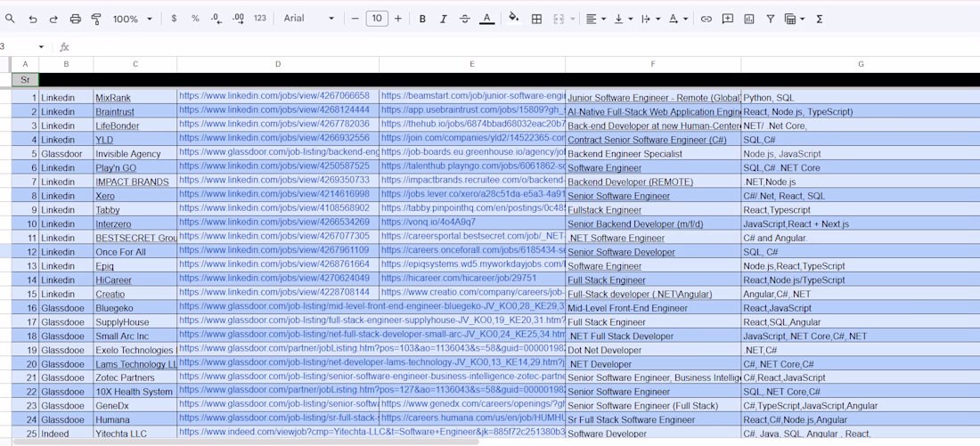Screen dimensions: 980x446
Task: Open the text color picker
Action: click(x=486, y=19)
